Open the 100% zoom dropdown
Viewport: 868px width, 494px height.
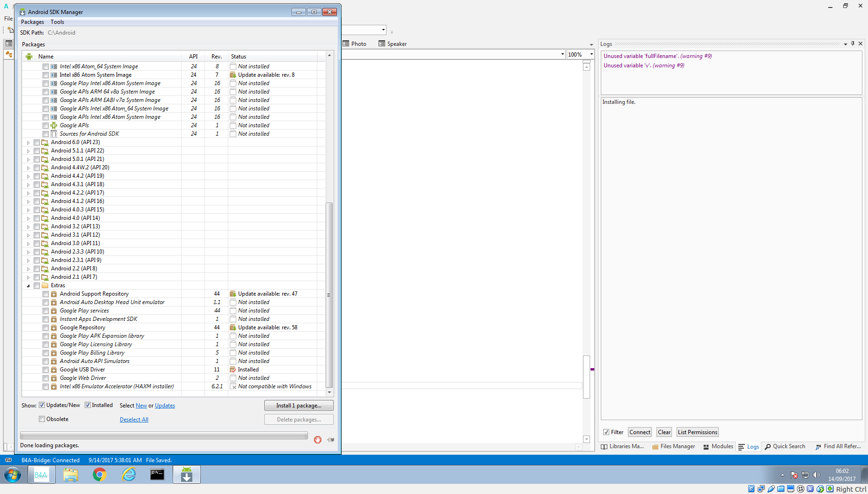coord(591,54)
